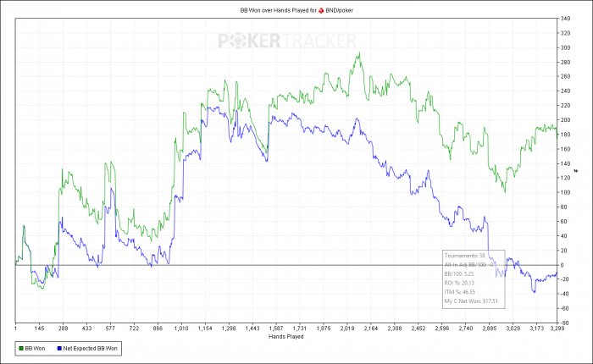Click y-axis tick label 300
Image resolution: width=593 pixels, height=364 pixels.
566,47
